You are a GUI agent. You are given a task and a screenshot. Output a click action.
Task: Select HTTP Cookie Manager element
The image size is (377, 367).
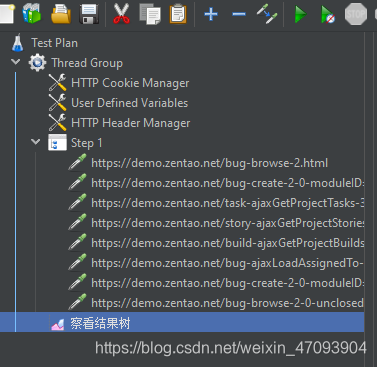[130, 83]
